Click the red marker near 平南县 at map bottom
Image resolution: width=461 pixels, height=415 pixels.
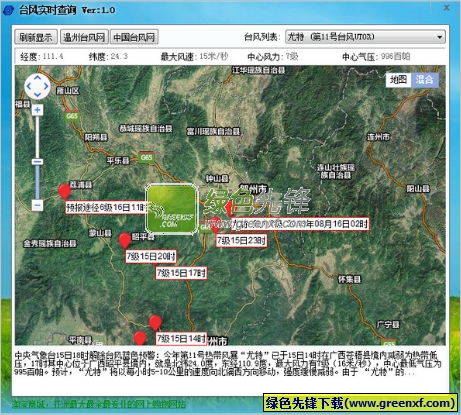[x=140, y=338]
